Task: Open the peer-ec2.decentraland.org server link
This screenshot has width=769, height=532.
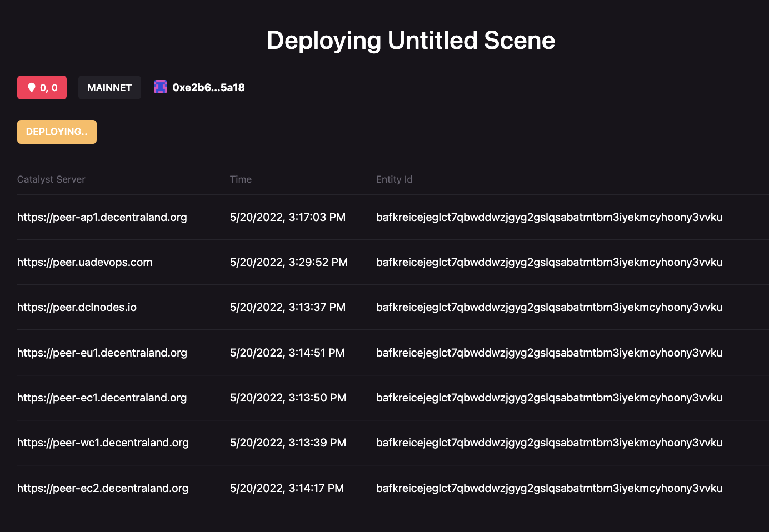Action: click(x=103, y=488)
